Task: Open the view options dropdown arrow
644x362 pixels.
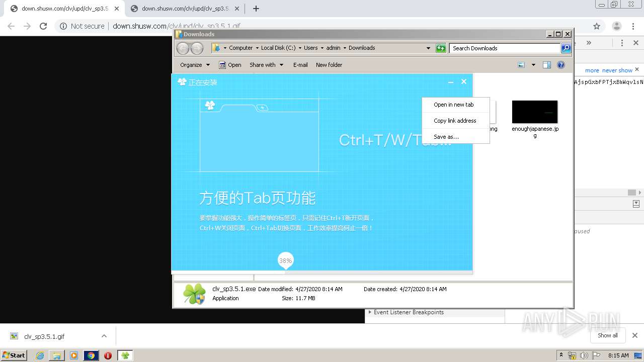Action: click(533, 65)
